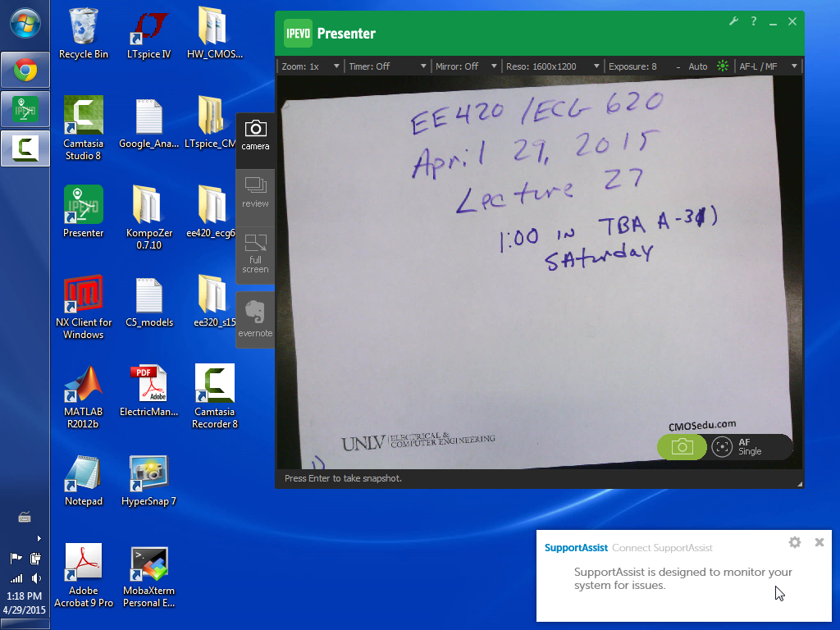This screenshot has width=840, height=630.
Task: Enter full screen mode in Presenter
Action: [256, 255]
